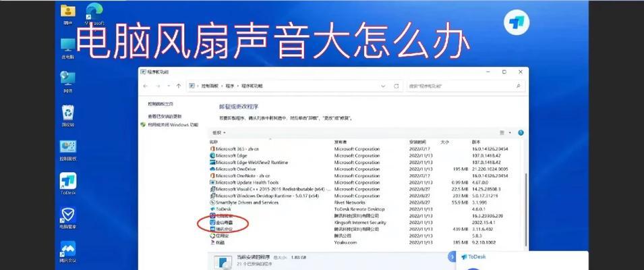Viewport: 644px width, 270px height.
Task: Open the blue help question-mark icon
Action: [x=521, y=133]
